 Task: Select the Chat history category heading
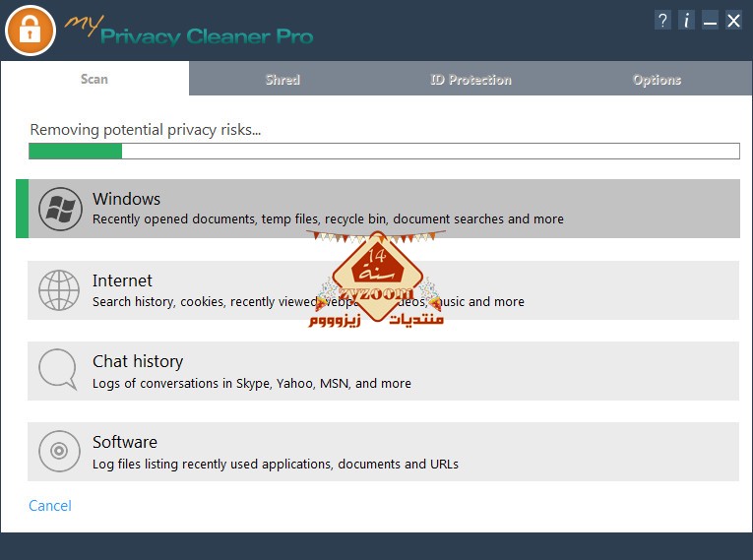click(x=138, y=361)
